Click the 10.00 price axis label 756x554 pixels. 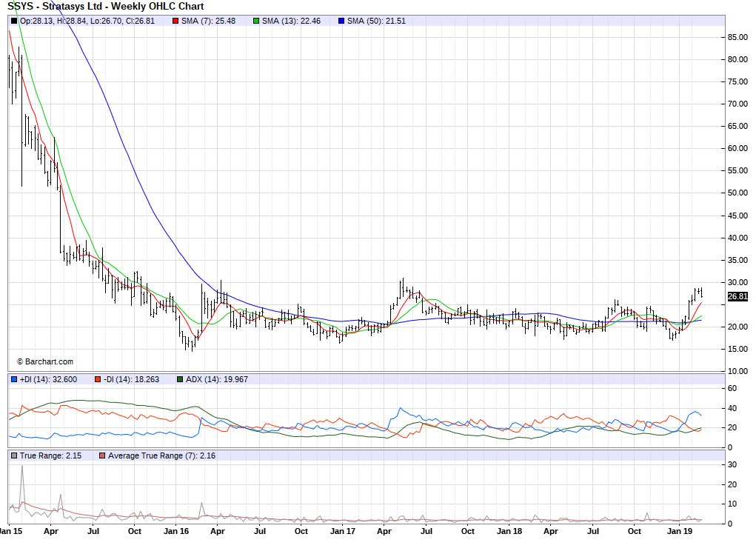[x=737, y=371]
